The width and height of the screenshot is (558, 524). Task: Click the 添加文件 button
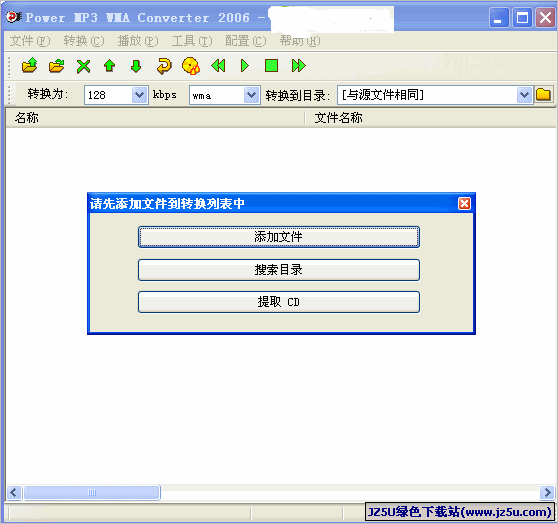[279, 237]
